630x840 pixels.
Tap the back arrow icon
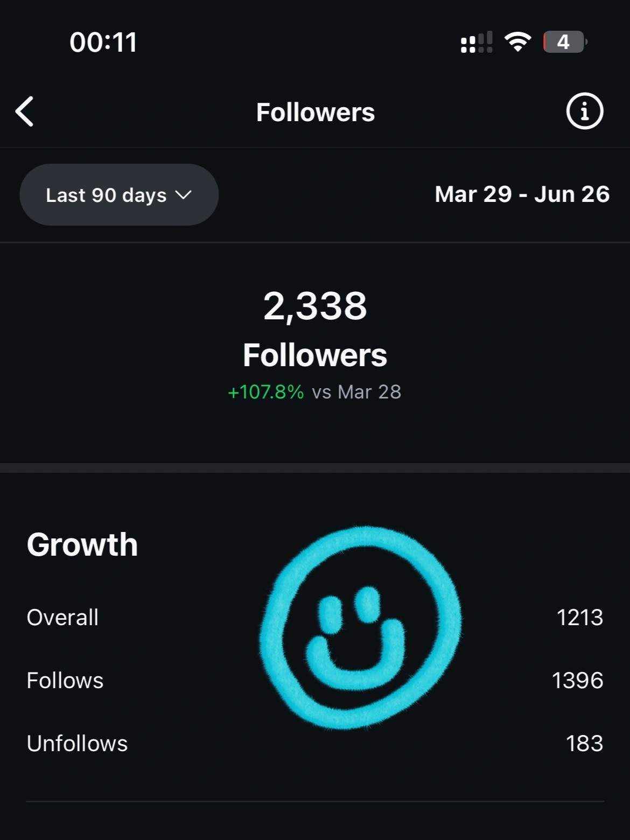click(25, 111)
